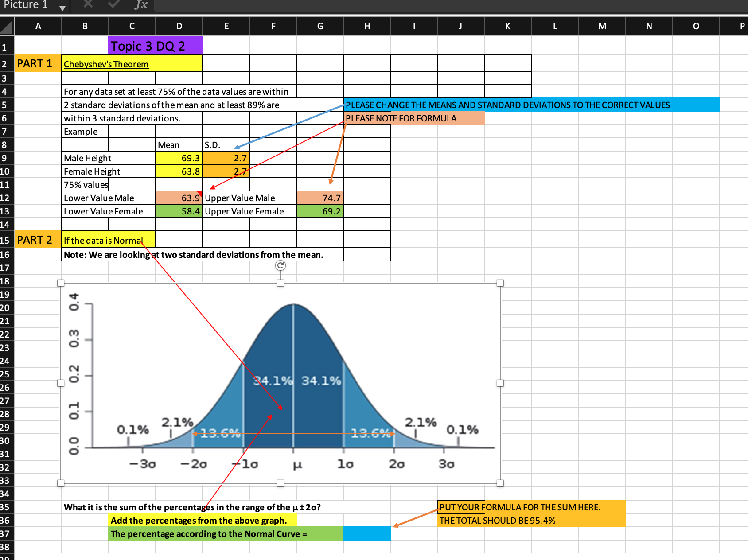This screenshot has width=748, height=560.
Task: Click inside the formula bar input area
Action: [451, 5]
